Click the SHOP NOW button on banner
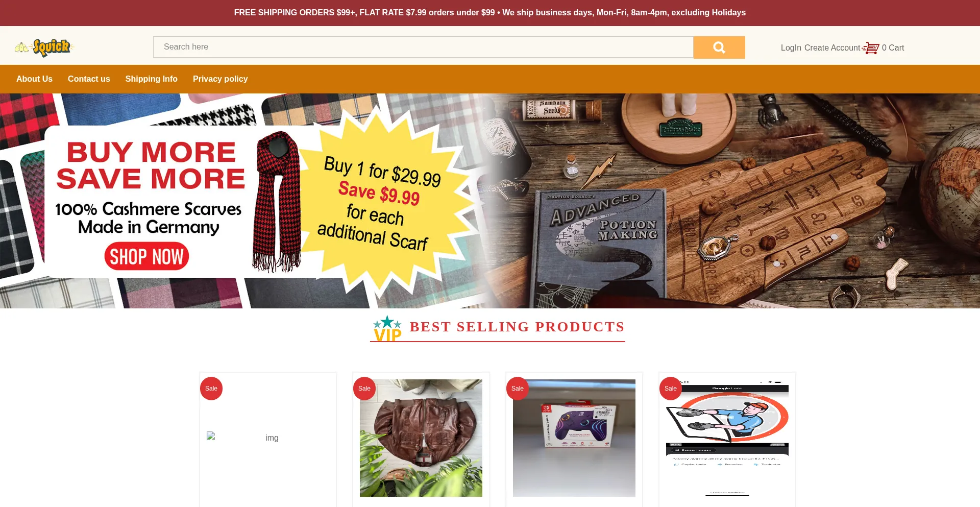The image size is (980, 507). pyautogui.click(x=146, y=256)
